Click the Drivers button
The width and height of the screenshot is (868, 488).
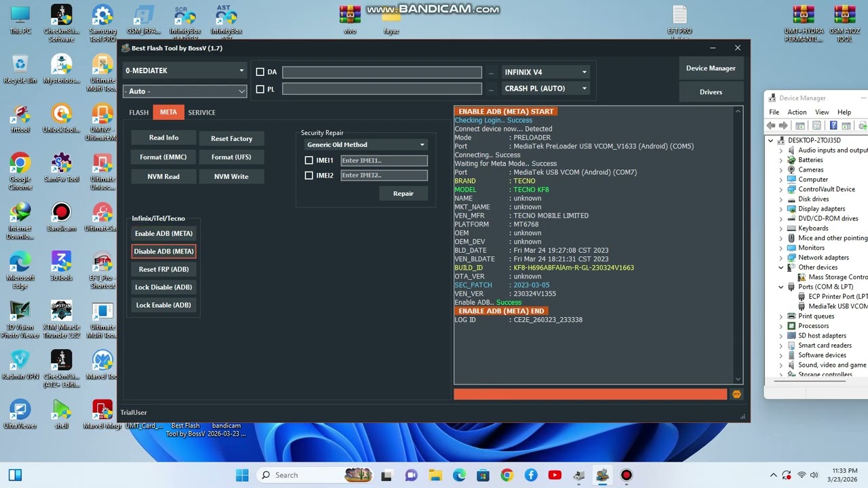coord(711,92)
